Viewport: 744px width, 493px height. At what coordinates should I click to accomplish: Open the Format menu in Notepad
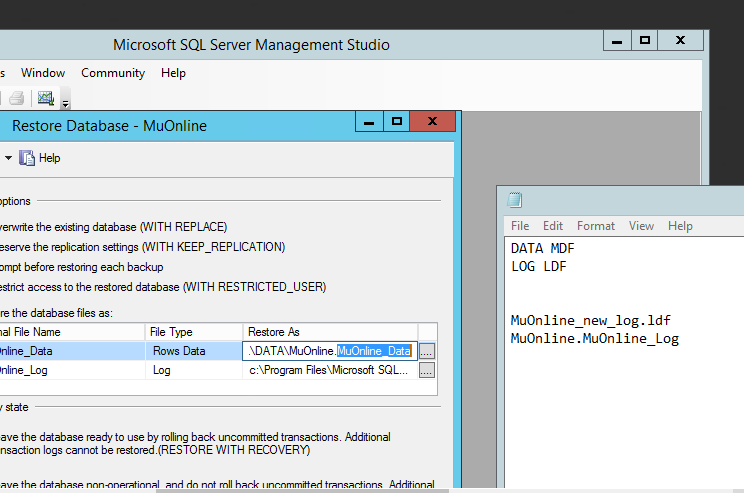[x=596, y=226]
